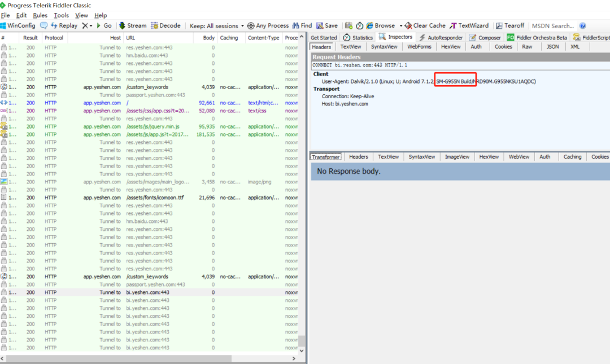Click the Tearoff button
This screenshot has height=364, width=610.
tap(510, 25)
